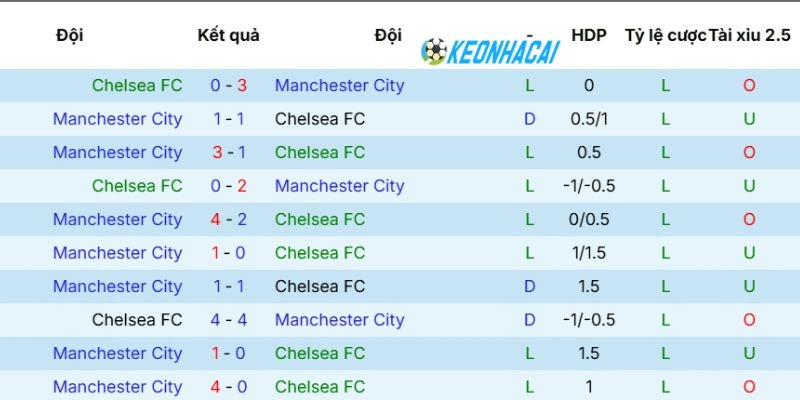Click the 0 - 2 match score
Image resolution: width=800 pixels, height=400 pixels.
tap(229, 186)
